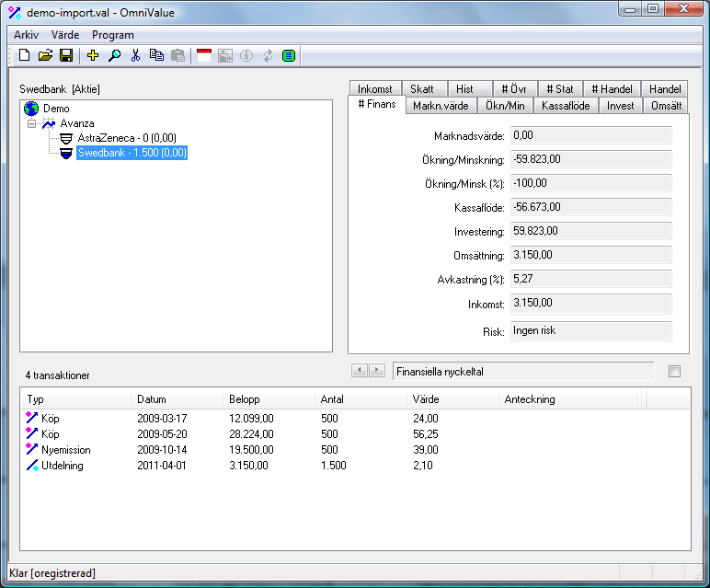This screenshot has height=588, width=710.
Task: Click the New file toolbar icon
Action: click(25, 56)
